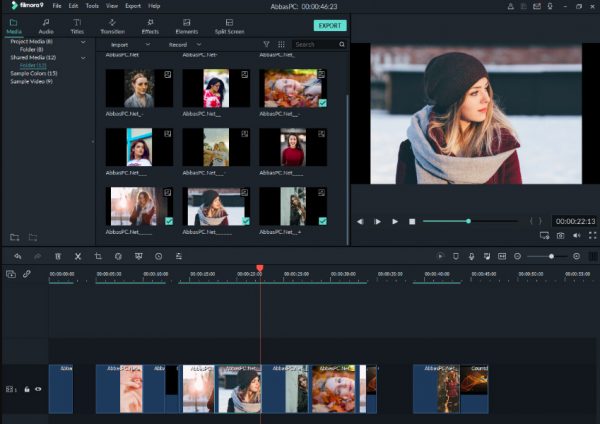The width and height of the screenshot is (600, 424).
Task: Enter fullscreen preview
Action: pos(592,236)
